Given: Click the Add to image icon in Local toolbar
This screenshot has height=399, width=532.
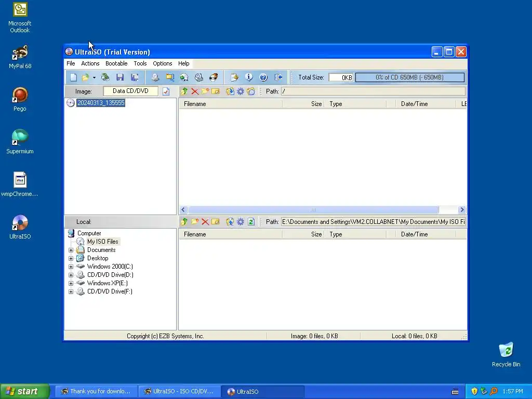Looking at the screenshot, I should point(230,221).
